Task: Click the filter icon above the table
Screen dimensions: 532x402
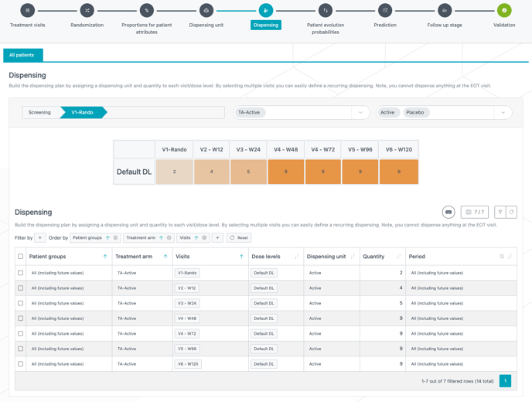Action: point(500,212)
